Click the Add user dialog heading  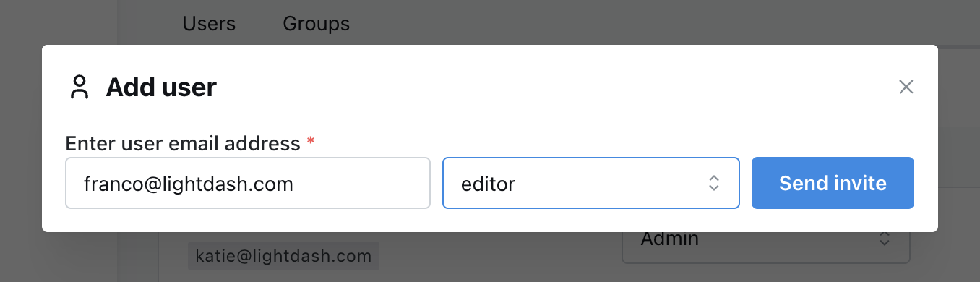[161, 87]
